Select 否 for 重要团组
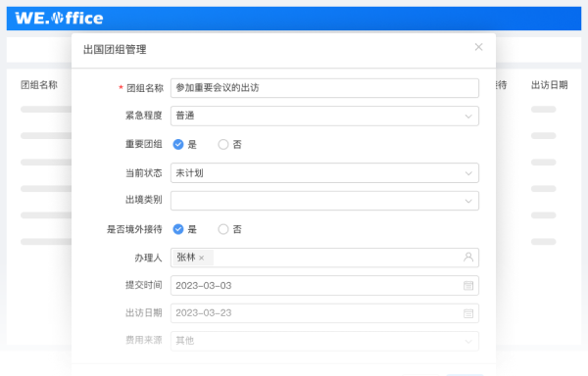The image size is (588, 376). 223,145
